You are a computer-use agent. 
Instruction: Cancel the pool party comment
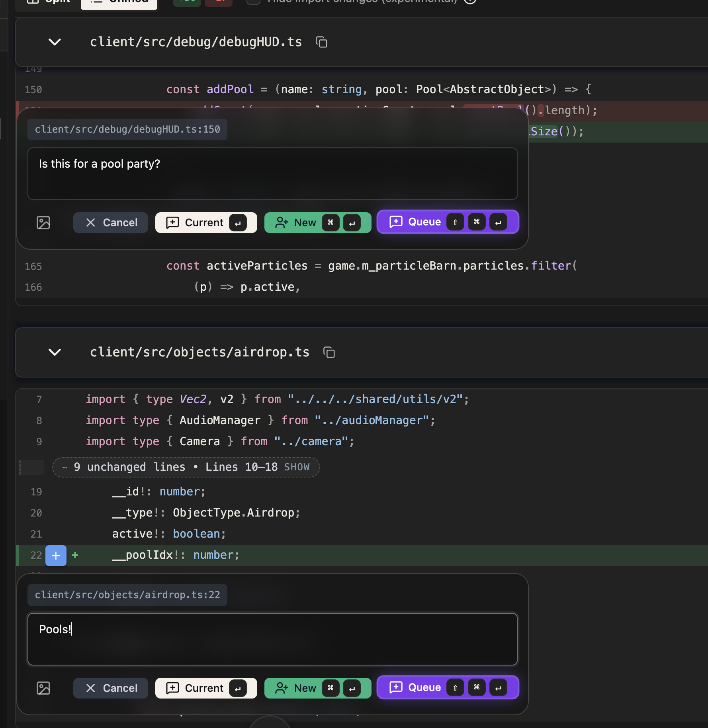coord(111,223)
